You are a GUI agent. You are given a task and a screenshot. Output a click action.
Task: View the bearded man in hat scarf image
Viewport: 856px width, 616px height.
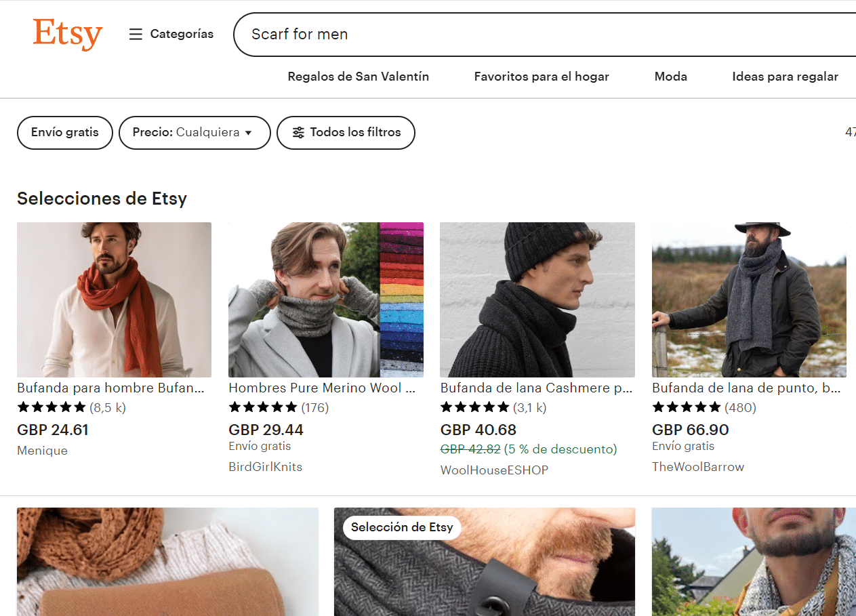(x=749, y=300)
